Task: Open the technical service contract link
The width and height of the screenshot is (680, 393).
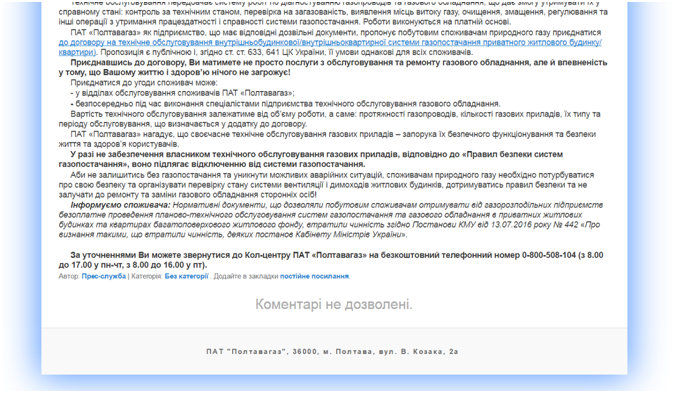Action: [x=330, y=43]
